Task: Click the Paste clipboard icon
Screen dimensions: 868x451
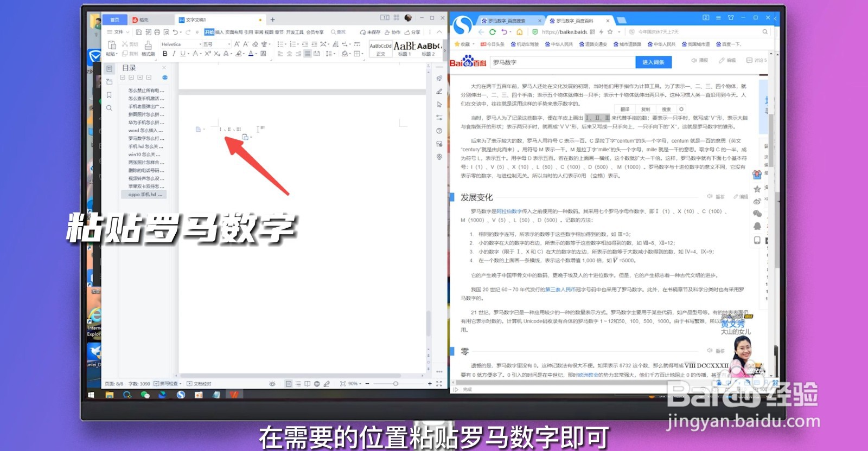Action: tap(112, 45)
